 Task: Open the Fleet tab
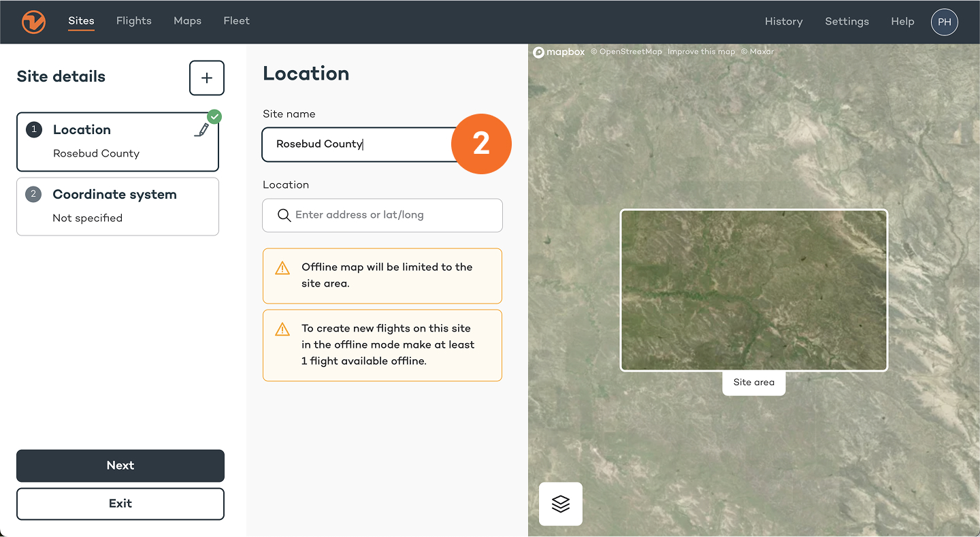pyautogui.click(x=236, y=21)
